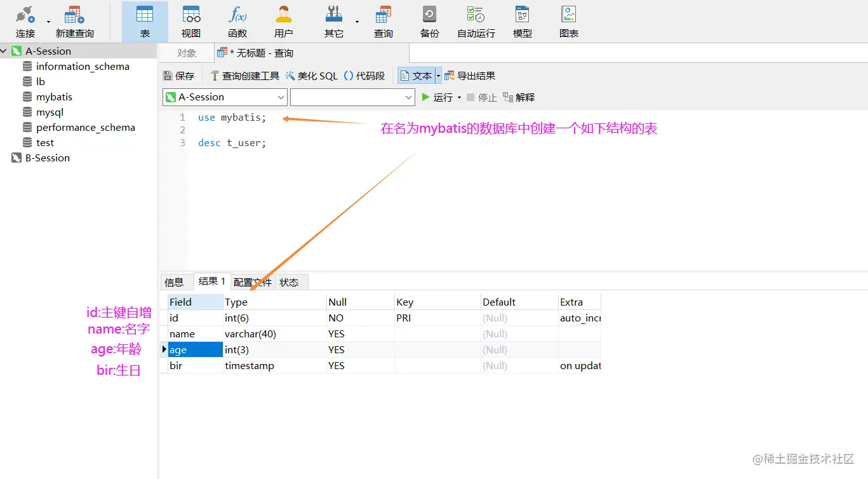The height and width of the screenshot is (479, 868).
Task: Switch to the Profile (配置文件) tab
Action: point(253,282)
